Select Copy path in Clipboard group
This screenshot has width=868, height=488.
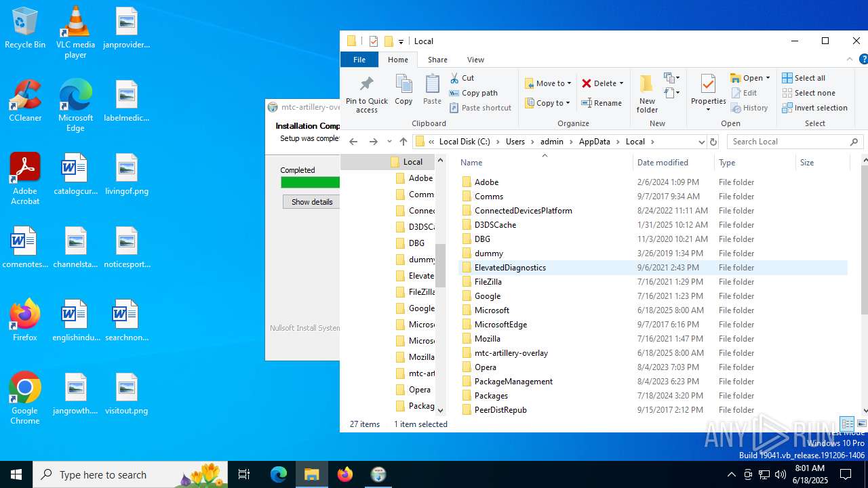pyautogui.click(x=473, y=93)
